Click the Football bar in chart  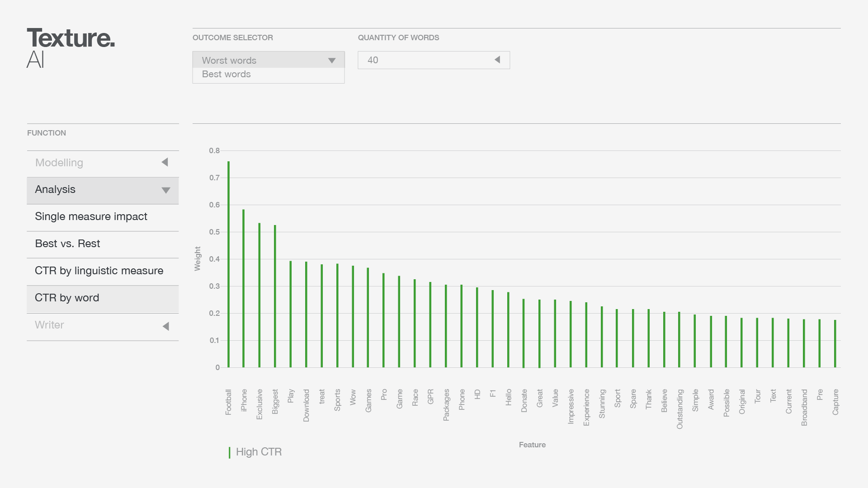point(228,271)
